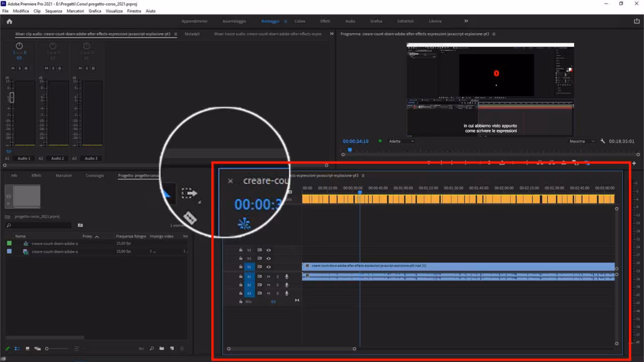Open Timeline panel menu icon
This screenshot has width=644, height=362.
363,175
